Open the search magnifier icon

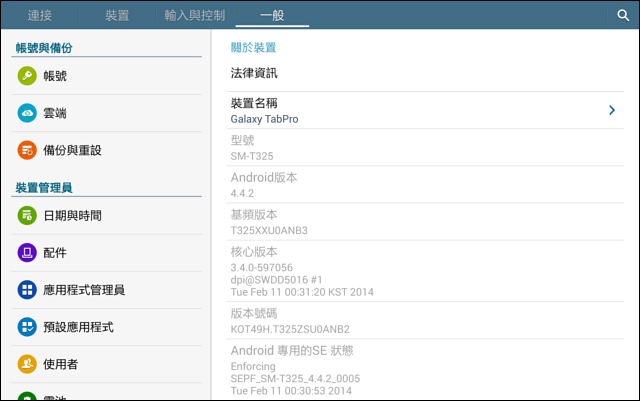tap(623, 16)
